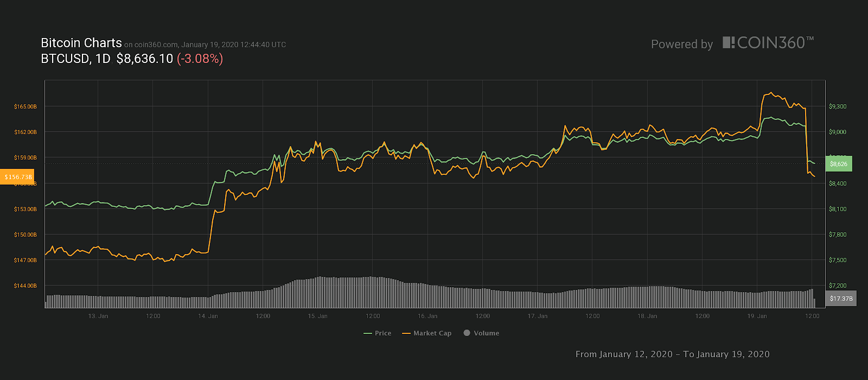
Task: Click the gray Volume legend circle
Action: pos(467,333)
